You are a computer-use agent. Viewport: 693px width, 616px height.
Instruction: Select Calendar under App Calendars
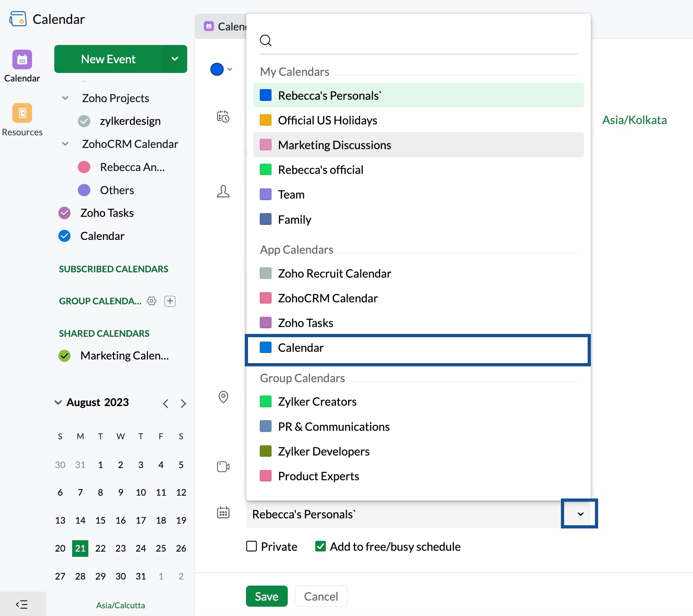[x=418, y=348]
